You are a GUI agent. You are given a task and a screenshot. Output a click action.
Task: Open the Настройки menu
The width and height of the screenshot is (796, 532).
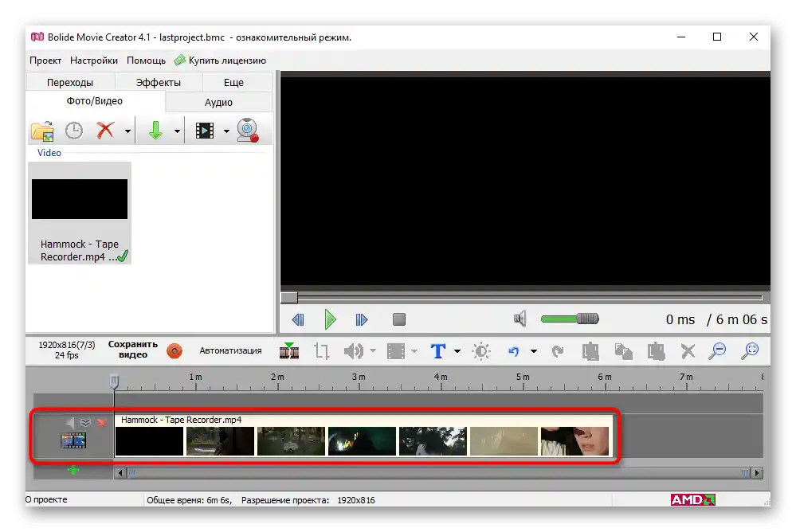tap(94, 61)
